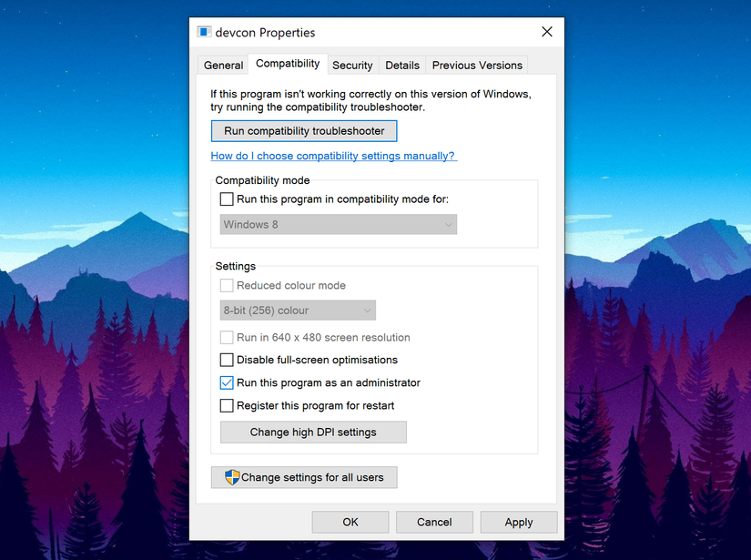Click Change high DPI settings

(313, 432)
